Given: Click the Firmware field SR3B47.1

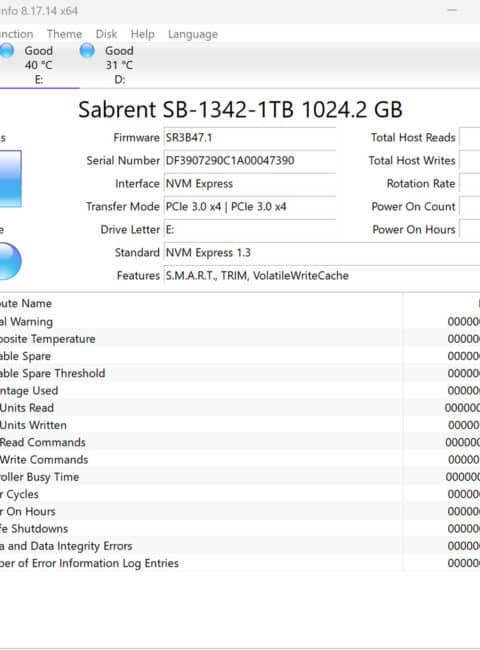Looking at the screenshot, I should (x=250, y=138).
